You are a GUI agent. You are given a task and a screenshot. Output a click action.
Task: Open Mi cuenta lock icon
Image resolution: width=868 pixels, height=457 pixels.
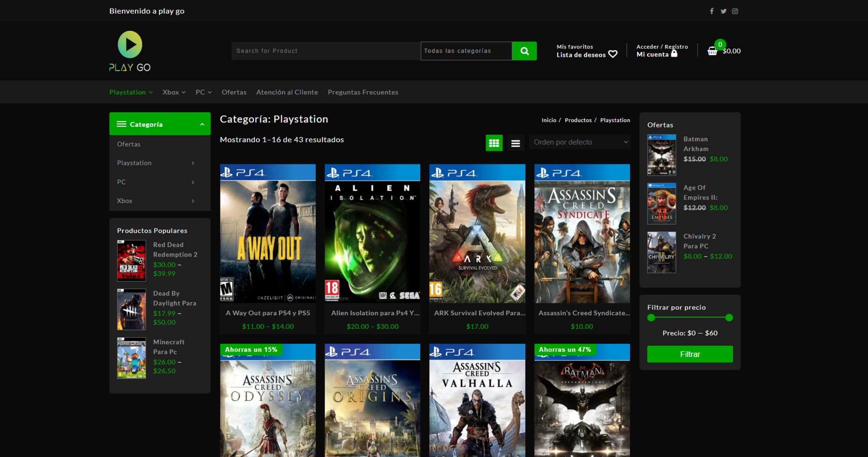tap(674, 54)
